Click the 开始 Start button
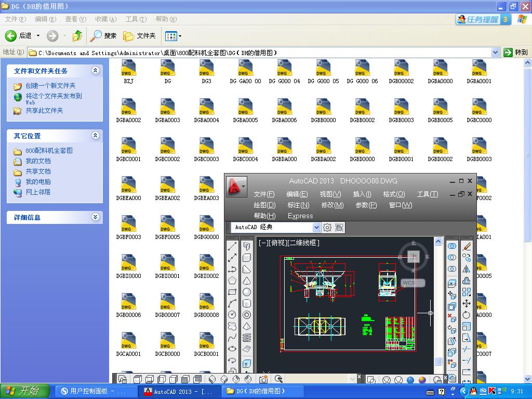532x399 pixels. (x=24, y=391)
